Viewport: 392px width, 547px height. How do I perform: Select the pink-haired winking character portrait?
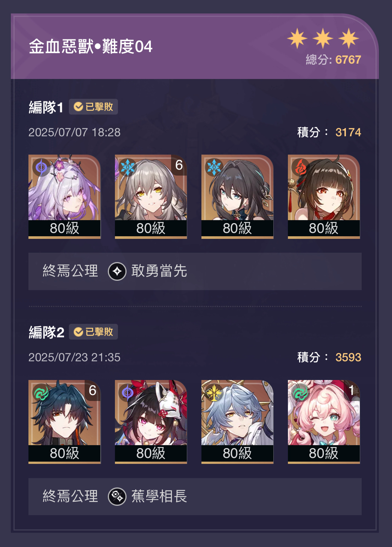pos(324,422)
